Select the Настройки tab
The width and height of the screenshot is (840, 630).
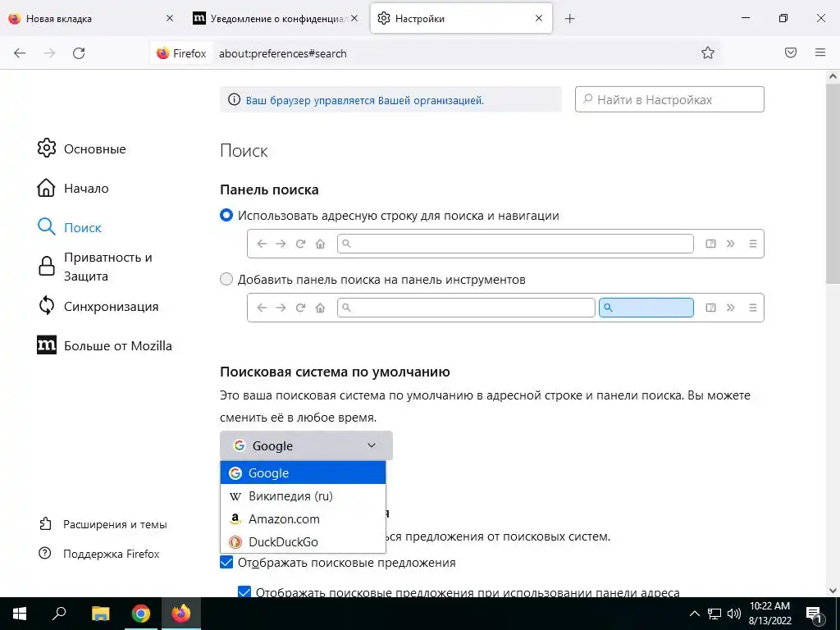[x=461, y=19]
